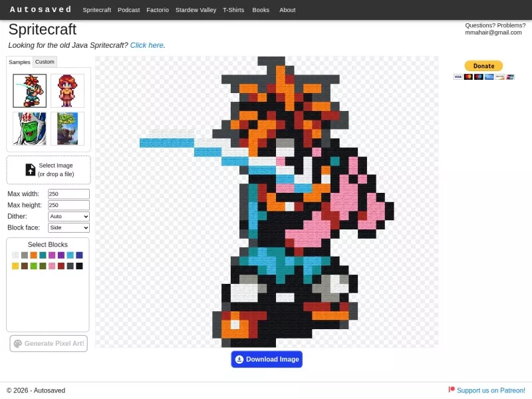Image resolution: width=532 pixels, height=399 pixels.
Task: Open Support us on Patreon link
Action: tap(491, 390)
